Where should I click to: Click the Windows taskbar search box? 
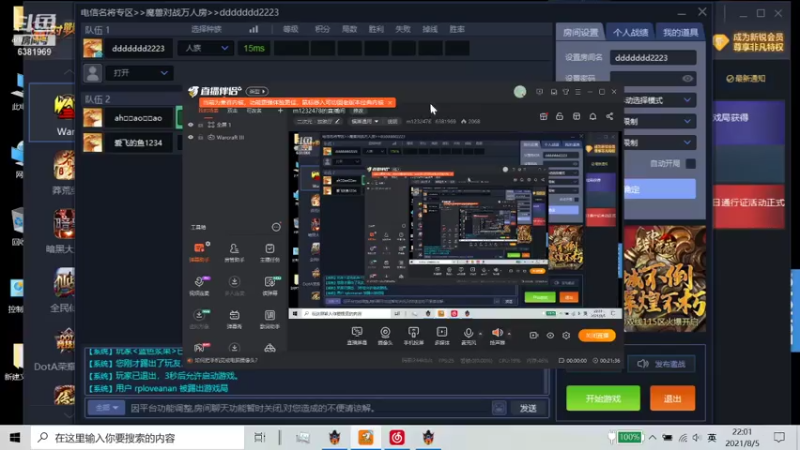coord(138,437)
